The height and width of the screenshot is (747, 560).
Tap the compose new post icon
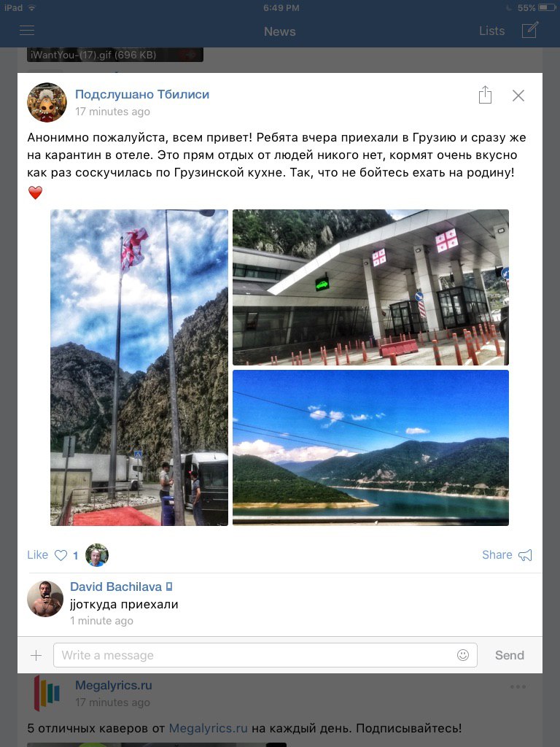click(x=530, y=29)
